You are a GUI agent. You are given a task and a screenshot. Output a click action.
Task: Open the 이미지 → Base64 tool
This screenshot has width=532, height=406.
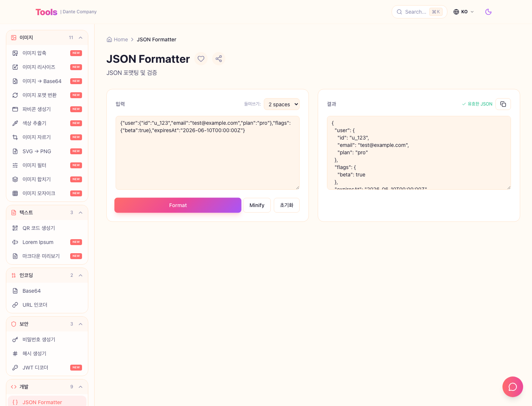(x=47, y=81)
